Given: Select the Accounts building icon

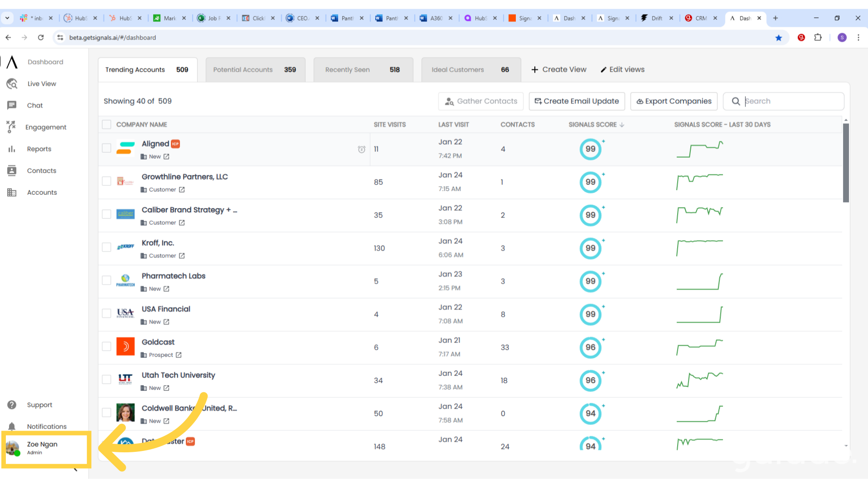Looking at the screenshot, I should pyautogui.click(x=12, y=192).
